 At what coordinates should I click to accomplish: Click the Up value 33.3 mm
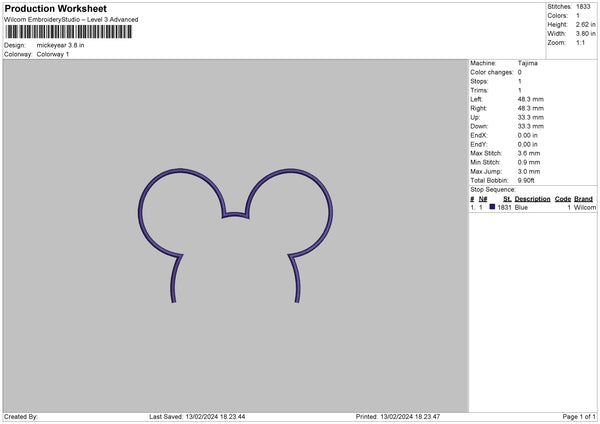(x=530, y=117)
